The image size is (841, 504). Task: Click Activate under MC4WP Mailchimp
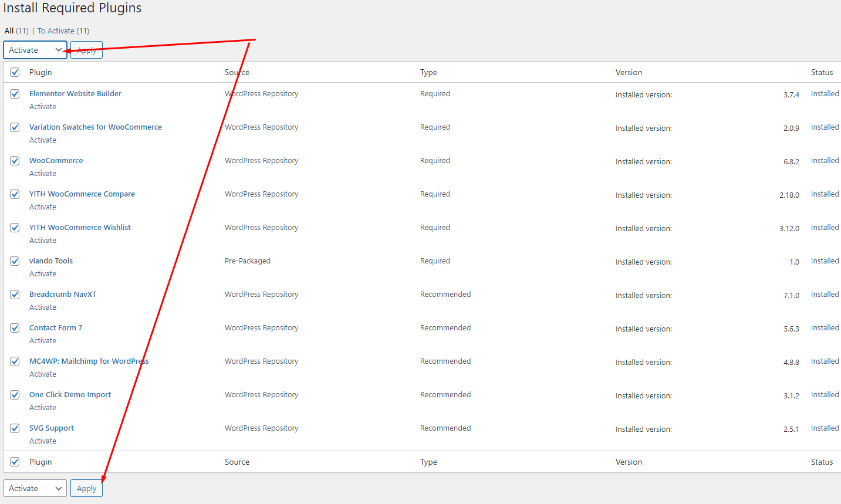[43, 374]
